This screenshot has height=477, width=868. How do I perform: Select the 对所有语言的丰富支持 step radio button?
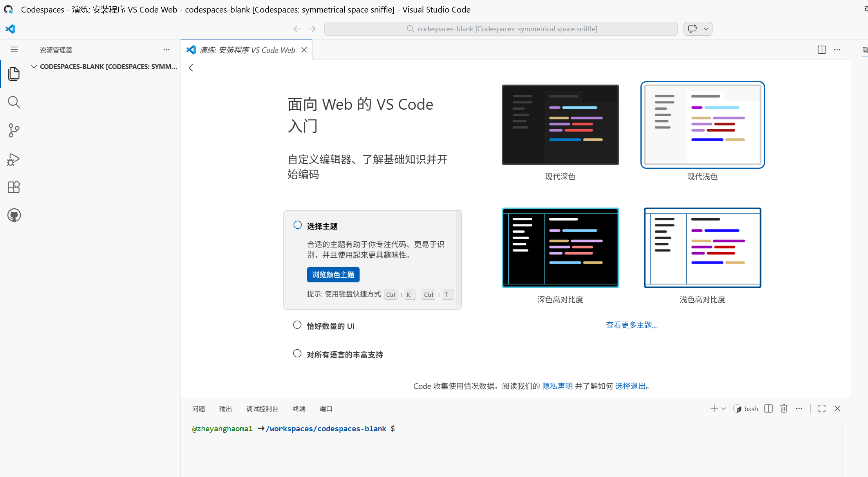point(297,354)
